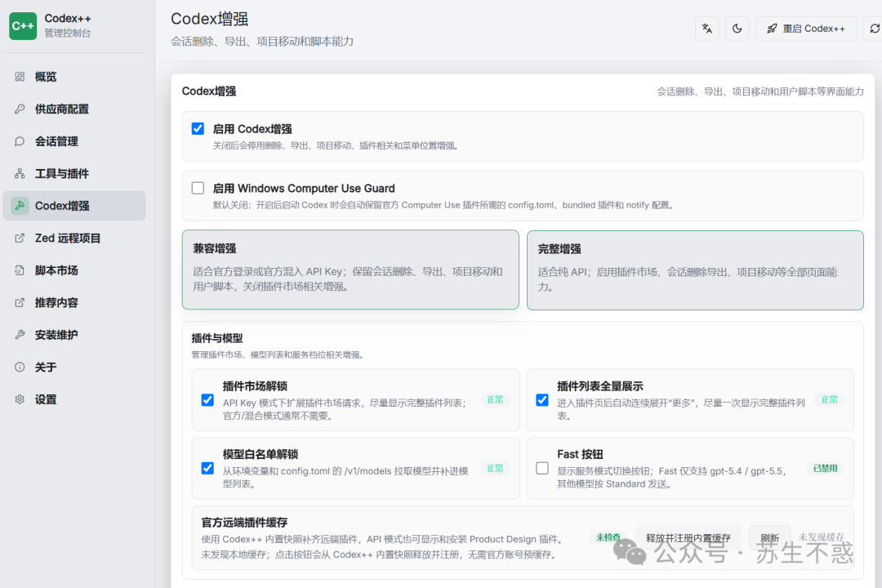Screen dimensions: 882x588
Task: Click the 插件与模型 section heading
Action: tap(217, 338)
